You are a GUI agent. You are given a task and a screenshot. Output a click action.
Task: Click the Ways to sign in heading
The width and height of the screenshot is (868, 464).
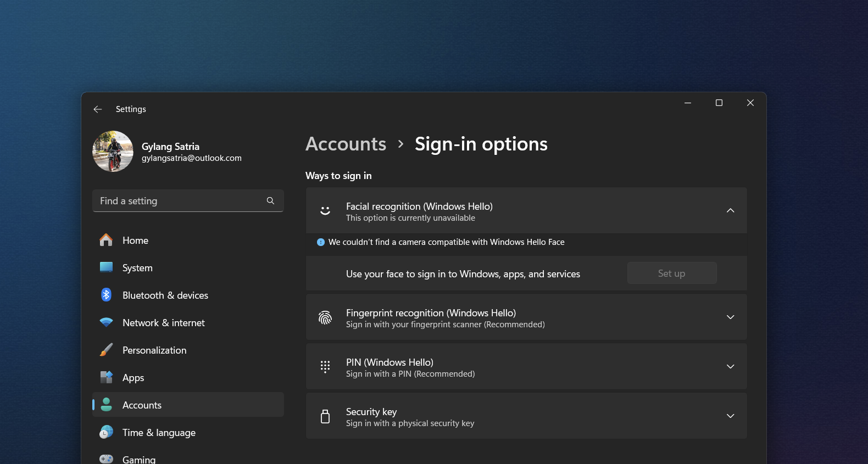tap(338, 176)
